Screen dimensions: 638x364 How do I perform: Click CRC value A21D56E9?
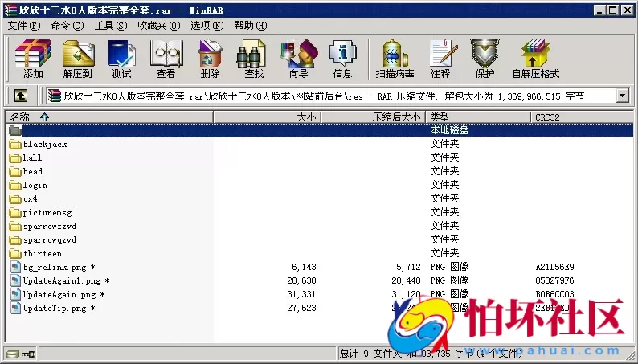(554, 268)
